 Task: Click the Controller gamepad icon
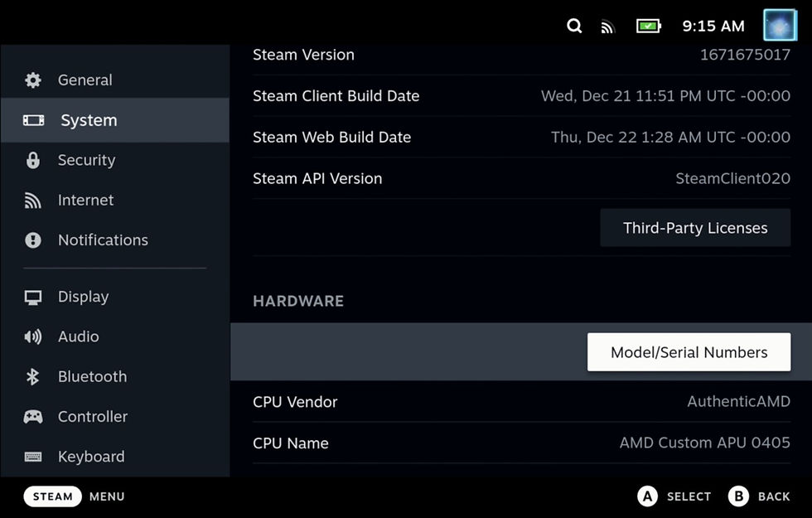pyautogui.click(x=33, y=416)
